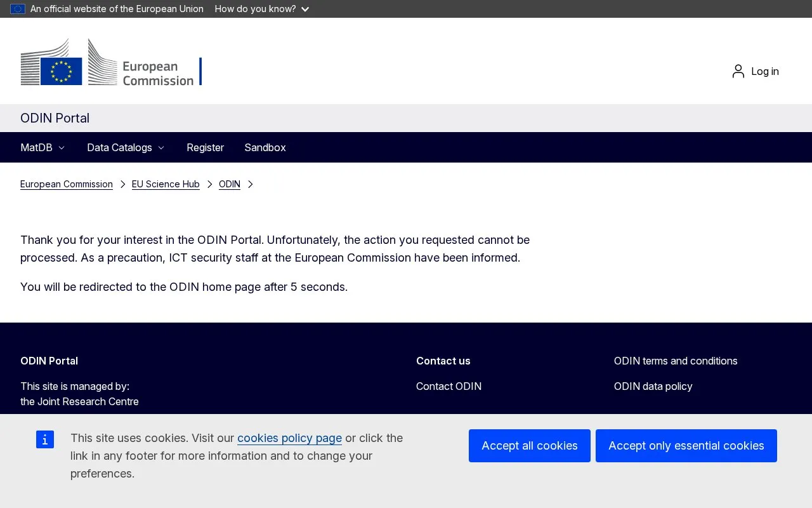Screen dimensions: 812x508
Task: Click the user account icon
Action: pyautogui.click(x=738, y=71)
